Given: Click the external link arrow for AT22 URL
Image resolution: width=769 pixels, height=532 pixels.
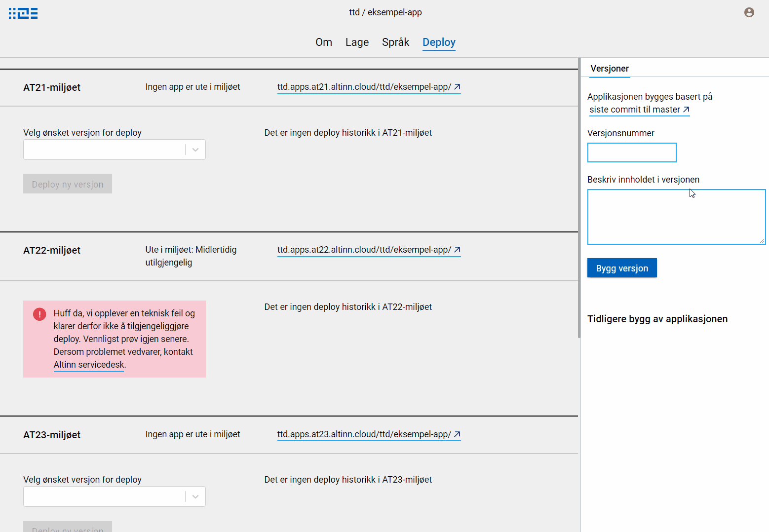Looking at the screenshot, I should point(457,250).
